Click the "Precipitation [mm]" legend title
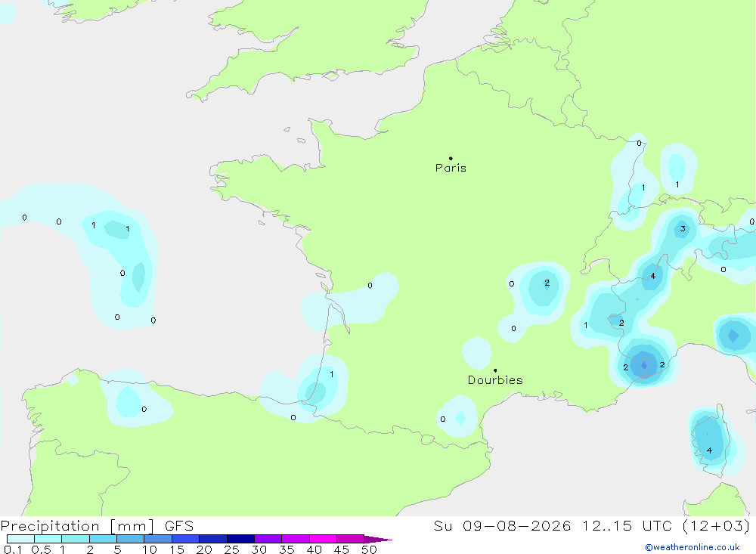Screen dimensions: 756x554 click(x=77, y=525)
